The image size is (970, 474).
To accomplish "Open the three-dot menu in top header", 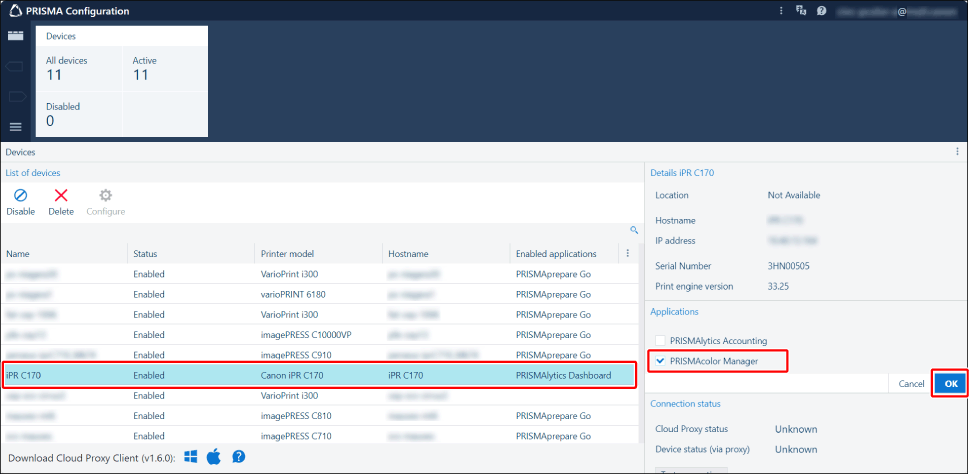I will pos(781,11).
